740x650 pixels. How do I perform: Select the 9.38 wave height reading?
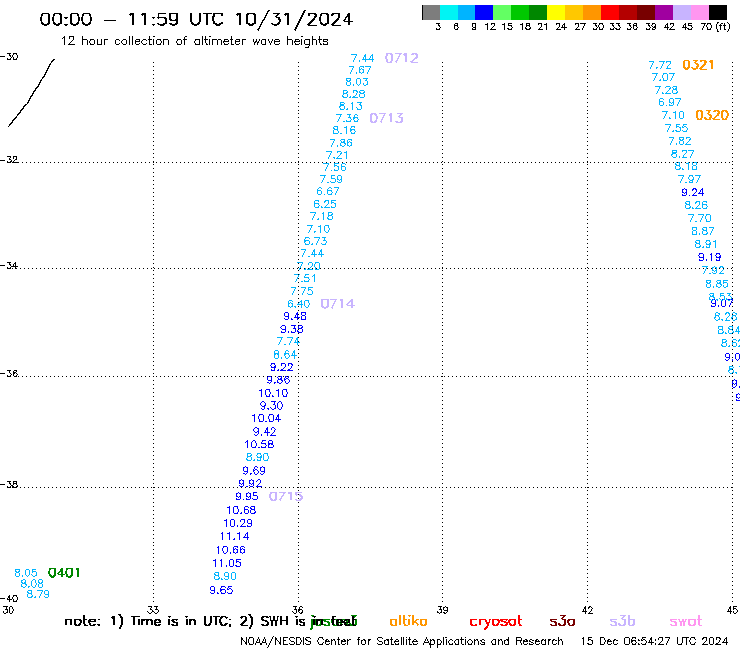click(x=292, y=329)
